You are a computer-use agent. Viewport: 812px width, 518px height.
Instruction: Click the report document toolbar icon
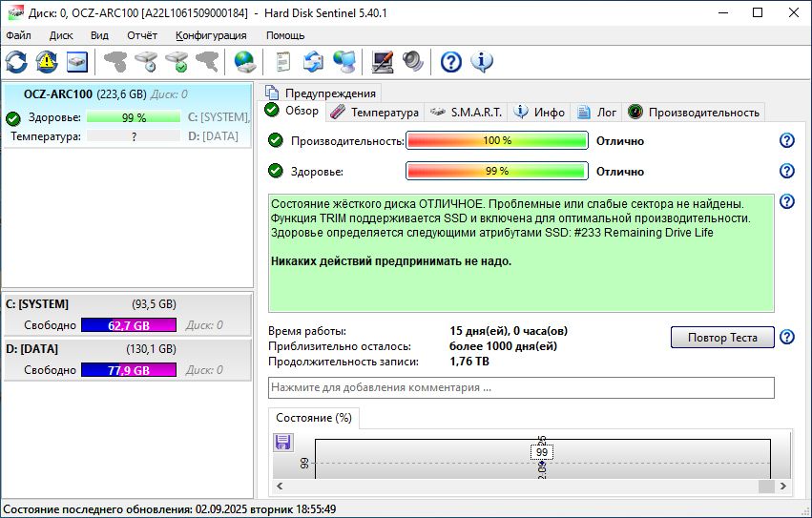pos(282,62)
